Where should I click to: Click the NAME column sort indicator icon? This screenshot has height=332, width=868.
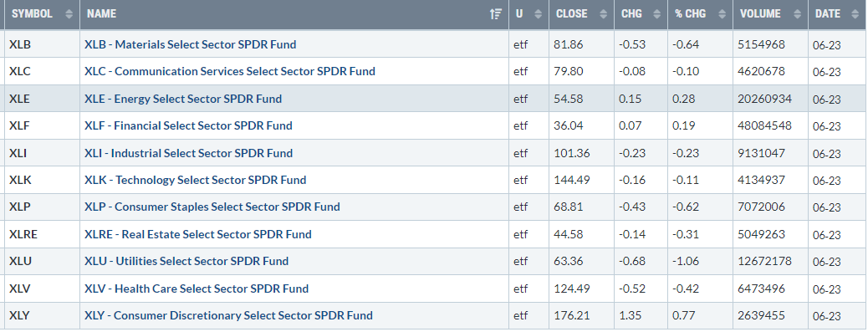(496, 14)
